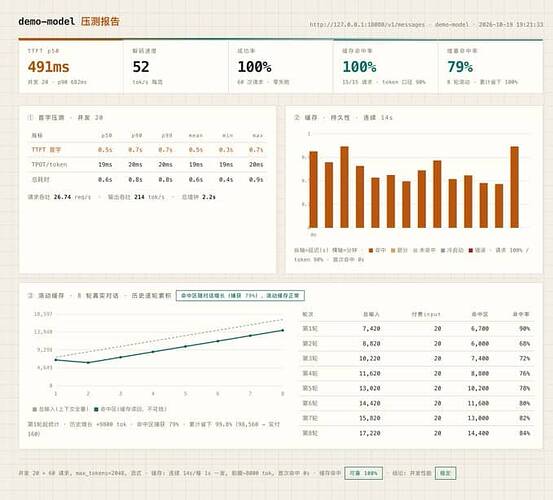
Task: Click the teal 100% cache hit card
Action: 385,67
